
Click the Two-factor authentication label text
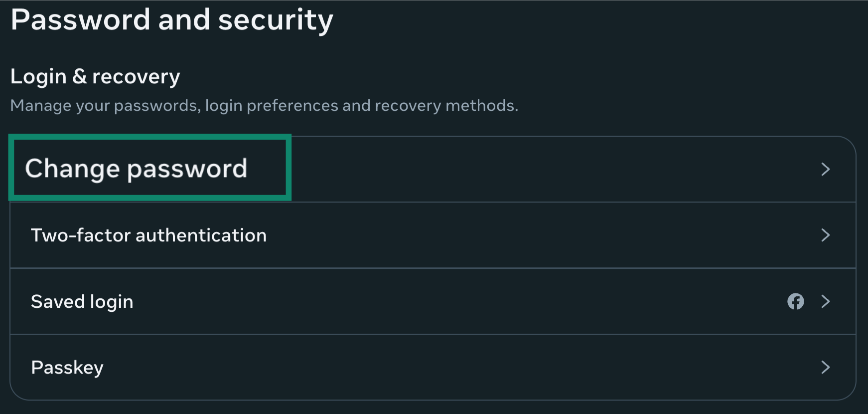[x=149, y=235]
